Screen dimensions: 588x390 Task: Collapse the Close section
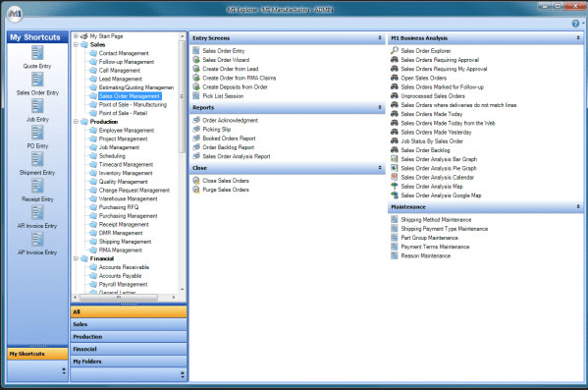[380, 168]
